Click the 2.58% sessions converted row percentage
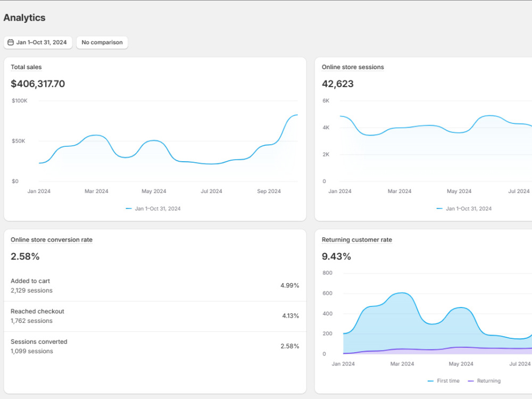 click(290, 346)
